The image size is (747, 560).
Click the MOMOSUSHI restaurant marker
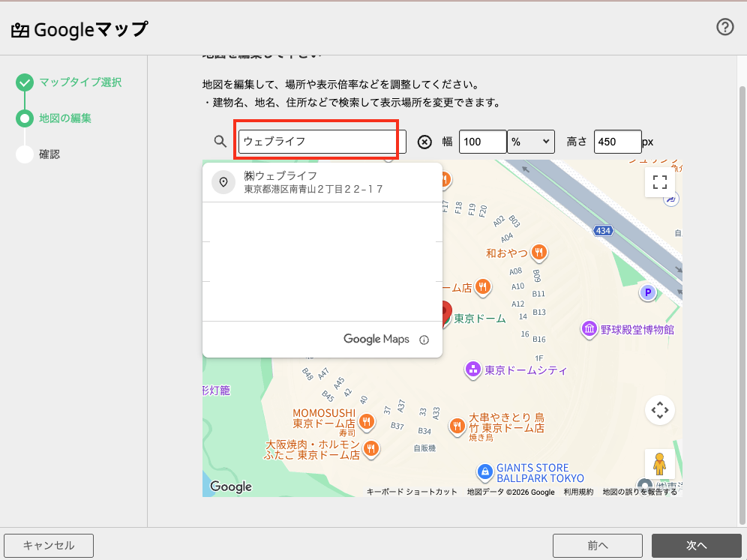(366, 422)
